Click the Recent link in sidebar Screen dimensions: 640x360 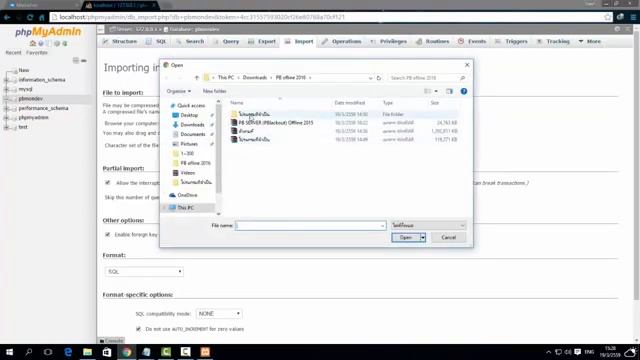(x=13, y=53)
